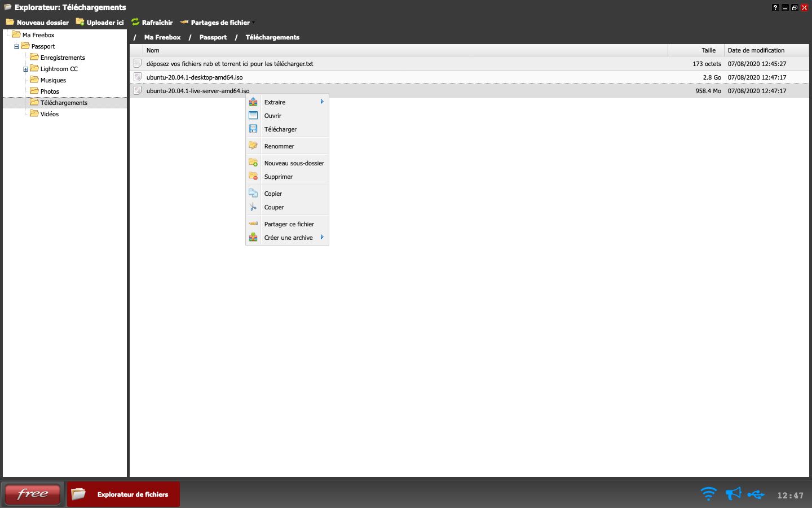
Task: Click the Vidéos folder icon
Action: 34,113
